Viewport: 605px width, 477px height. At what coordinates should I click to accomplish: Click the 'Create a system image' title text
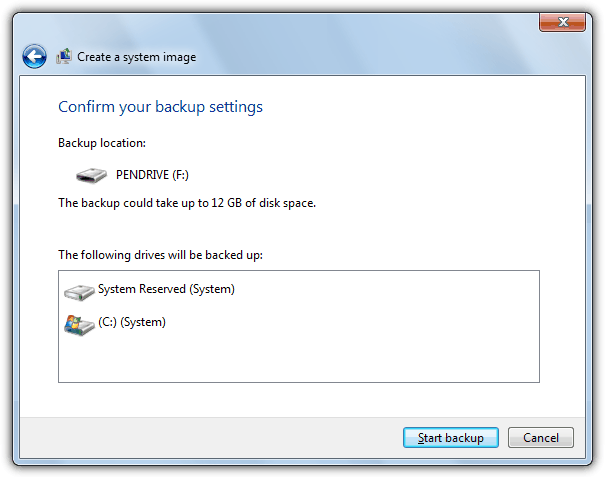point(137,57)
